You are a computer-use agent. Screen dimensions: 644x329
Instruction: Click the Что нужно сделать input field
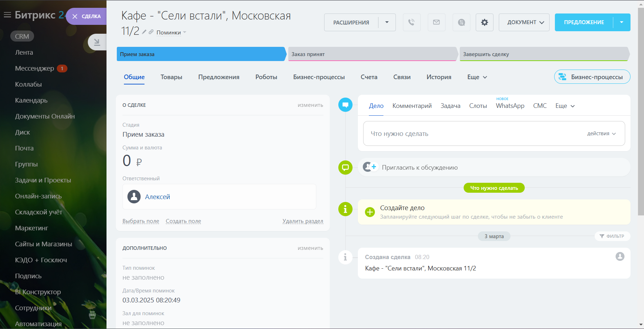tap(472, 134)
